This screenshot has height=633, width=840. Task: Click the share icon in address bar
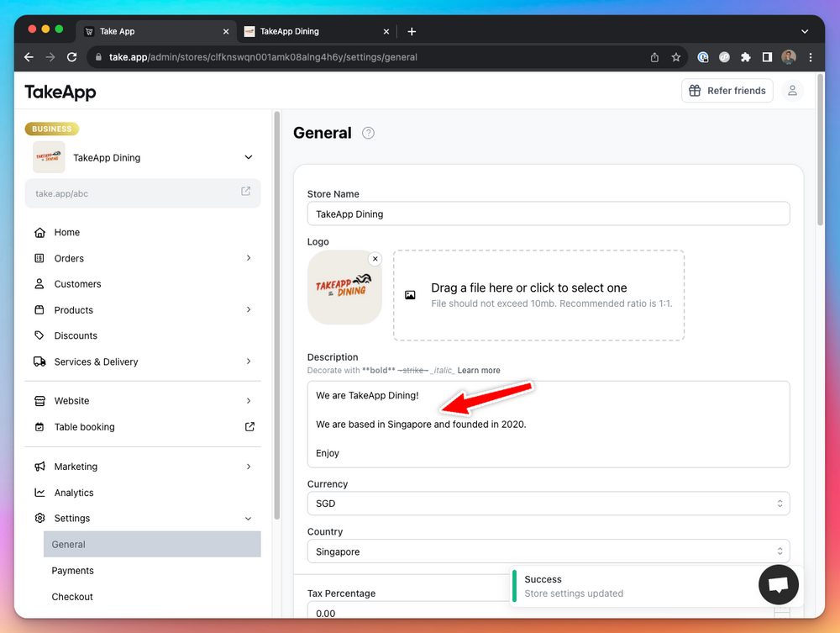tap(654, 57)
